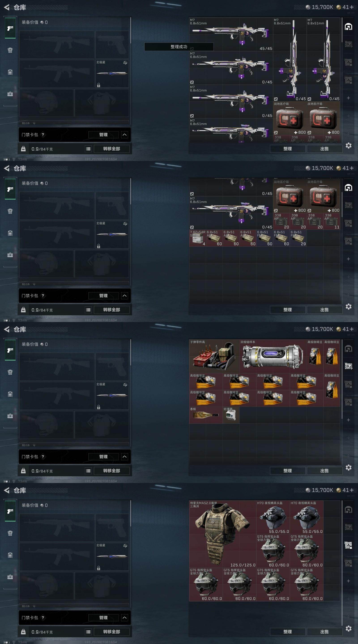
Task: Select main warehouse tab on helmets screen
Action: click(349, 510)
